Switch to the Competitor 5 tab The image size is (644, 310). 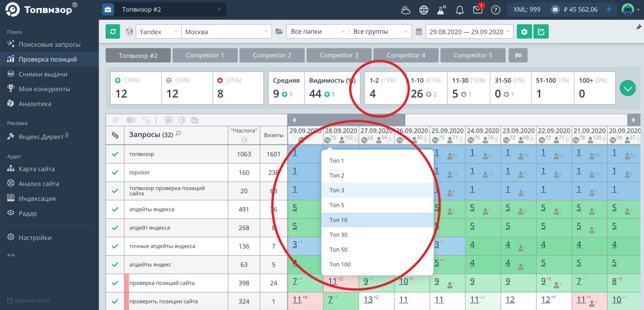tap(472, 55)
